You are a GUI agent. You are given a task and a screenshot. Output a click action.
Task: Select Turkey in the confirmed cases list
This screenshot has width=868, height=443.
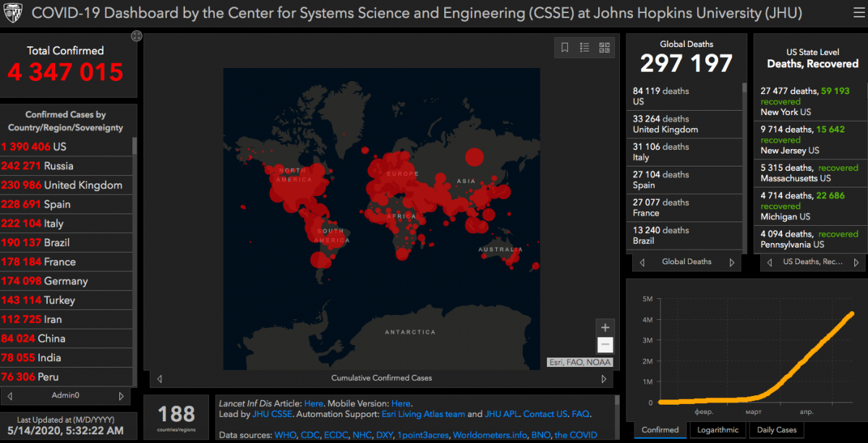pos(67,300)
